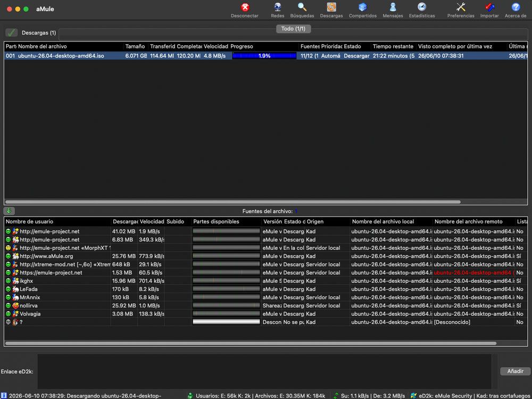Screen dimensions: 532x399
Task: Click the users status icon in status bar
Action: (x=190, y=396)
